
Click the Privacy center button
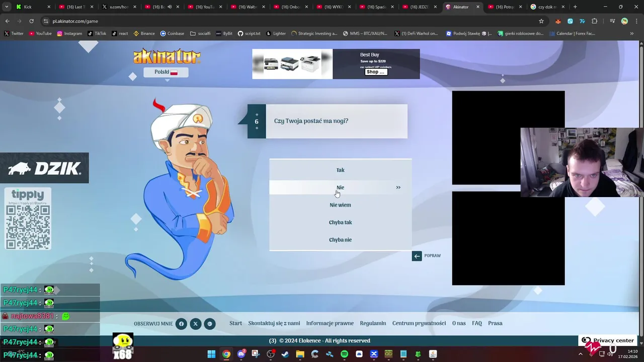click(608, 340)
